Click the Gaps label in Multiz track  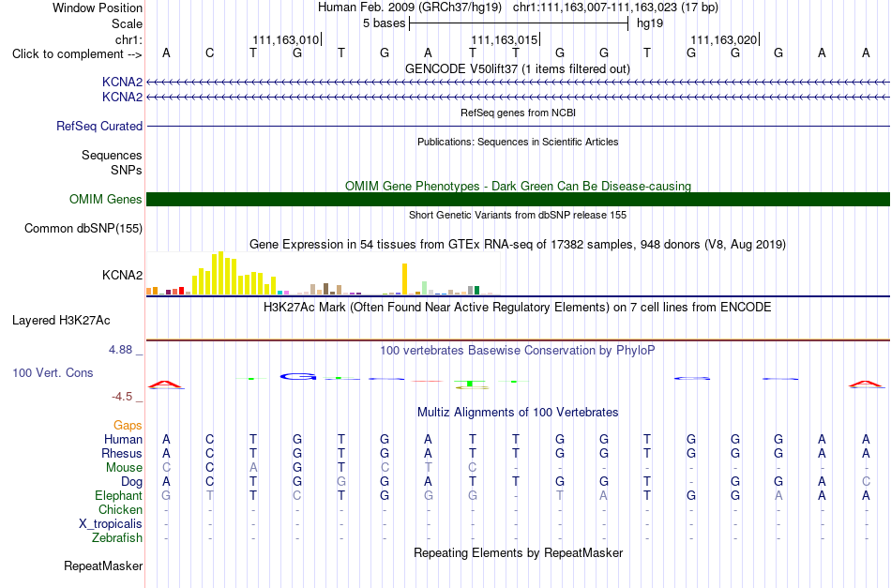pyautogui.click(x=128, y=426)
